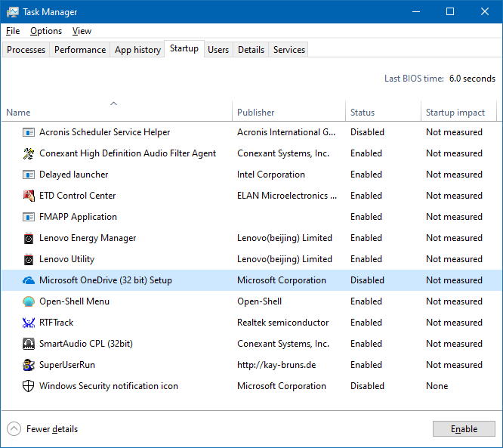The width and height of the screenshot is (503, 448).
Task: Select Conexant High Definition Audio Filter Agent
Action: [x=128, y=153]
